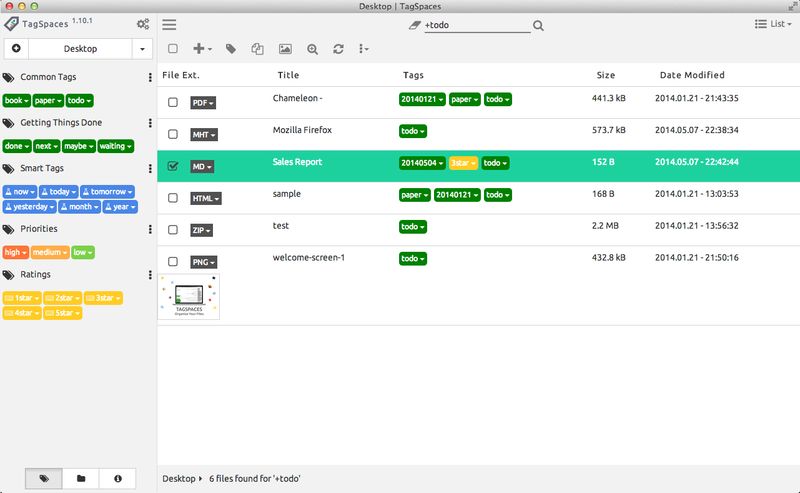This screenshot has height=493, width=800.
Task: Click the month smart tag
Action: tap(79, 207)
